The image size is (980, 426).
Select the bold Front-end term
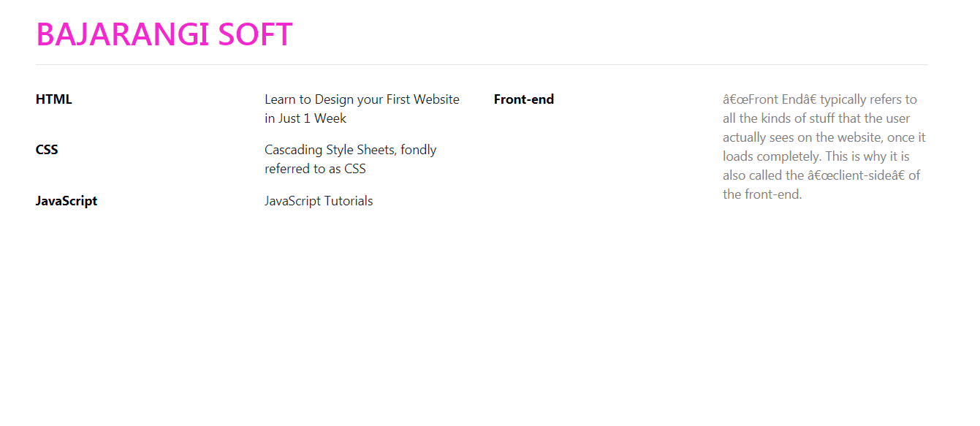(524, 99)
